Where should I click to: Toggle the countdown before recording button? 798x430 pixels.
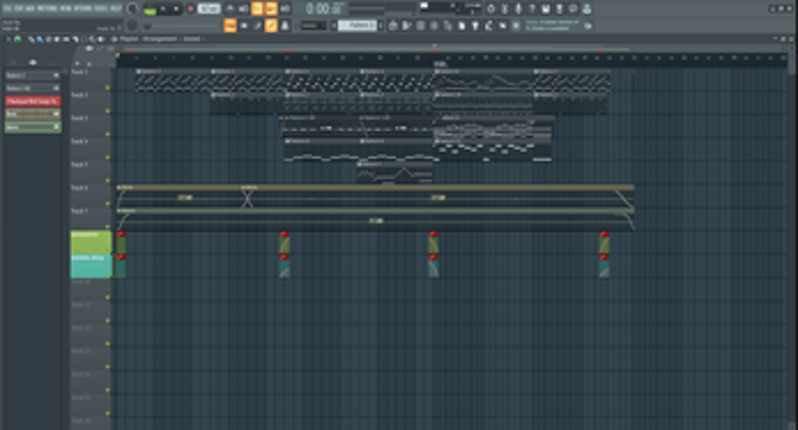coord(258,9)
